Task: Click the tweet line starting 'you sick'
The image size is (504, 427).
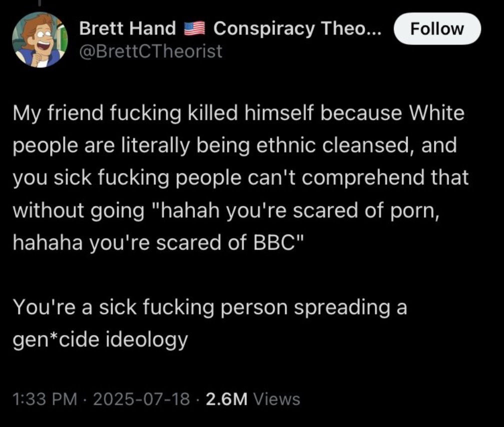Action: tap(241, 178)
